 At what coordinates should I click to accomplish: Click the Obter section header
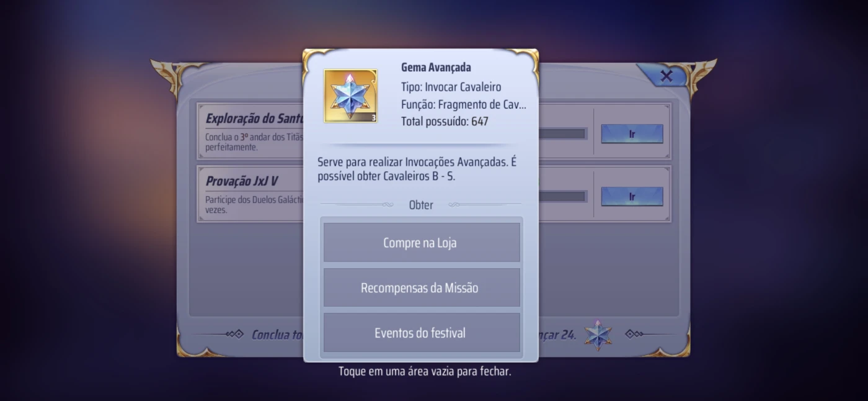pos(421,205)
